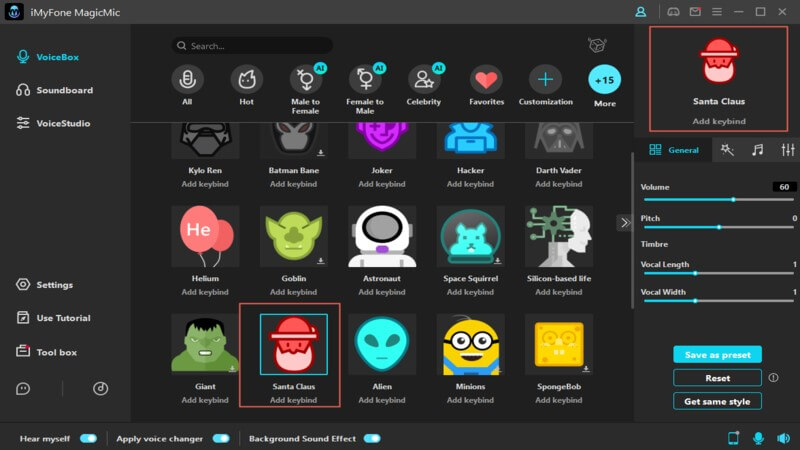Click in the voice search field
The height and width of the screenshot is (450, 800).
pos(252,46)
